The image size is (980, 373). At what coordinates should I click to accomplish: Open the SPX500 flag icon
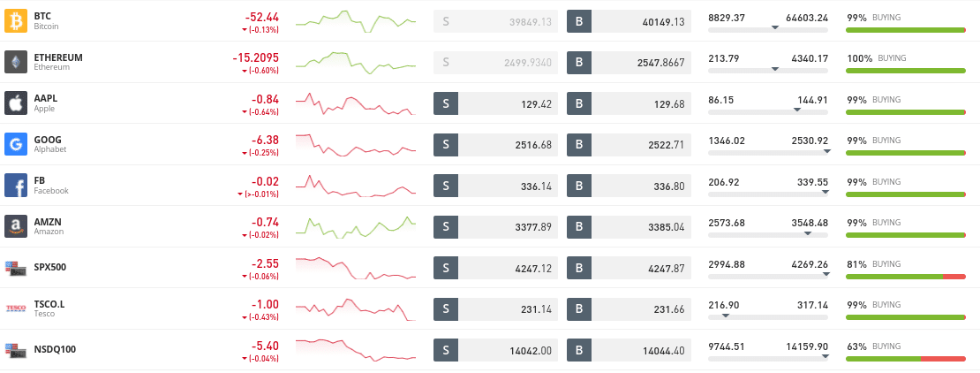point(16,267)
